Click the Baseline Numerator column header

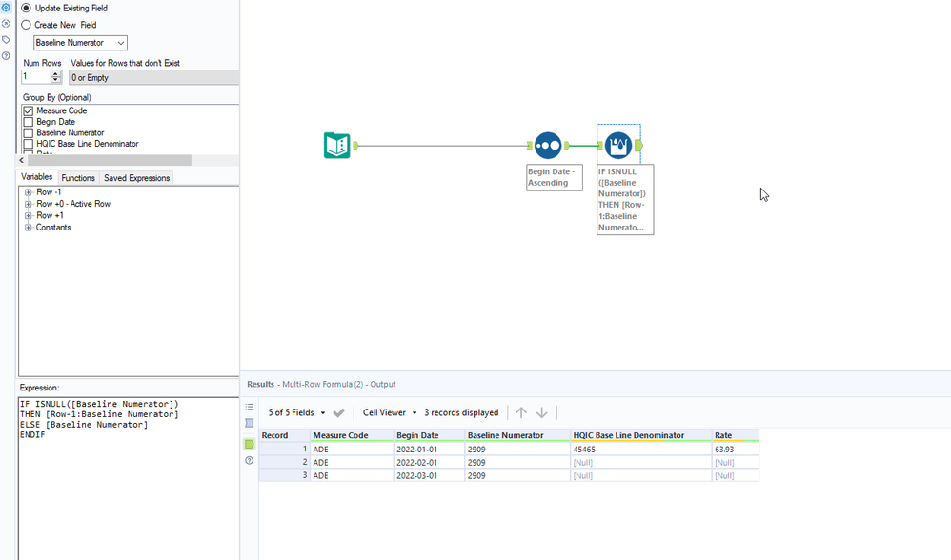point(517,435)
